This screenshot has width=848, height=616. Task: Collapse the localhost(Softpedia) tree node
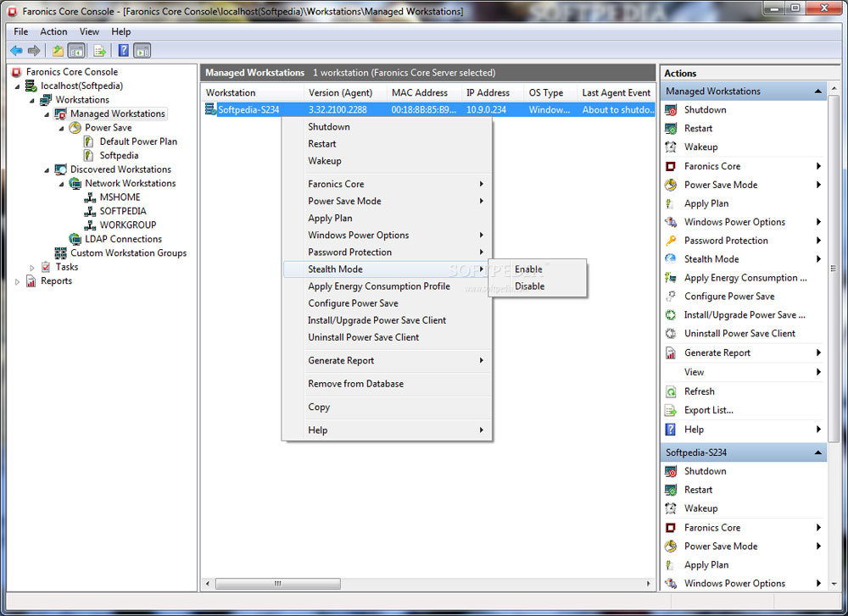point(17,86)
